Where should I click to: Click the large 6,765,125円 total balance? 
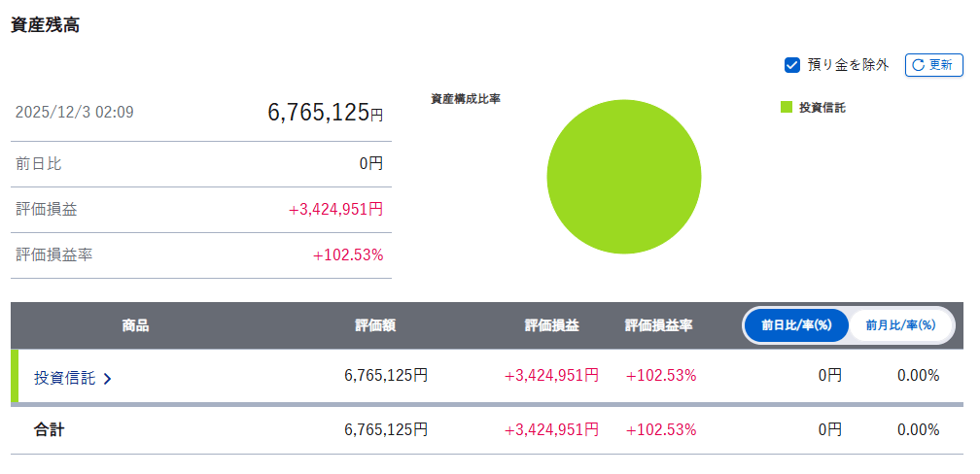tap(325, 113)
